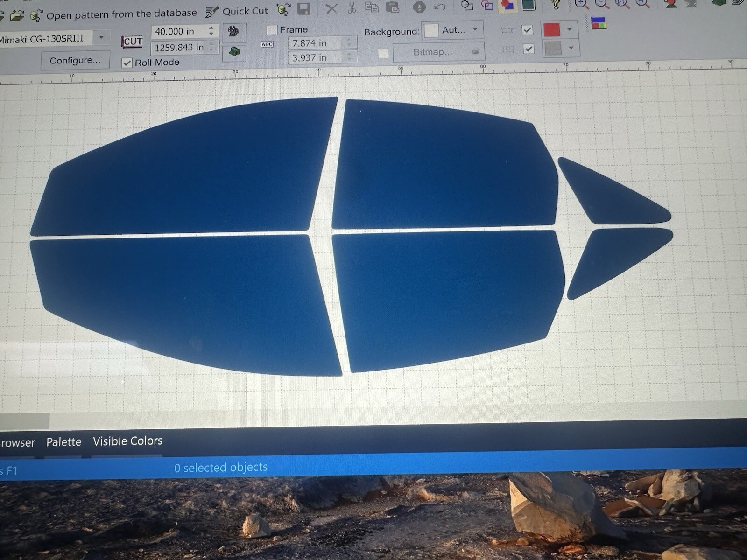The width and height of the screenshot is (747, 560).
Task: Click the clipboard paste icon
Action: pyautogui.click(x=392, y=7)
